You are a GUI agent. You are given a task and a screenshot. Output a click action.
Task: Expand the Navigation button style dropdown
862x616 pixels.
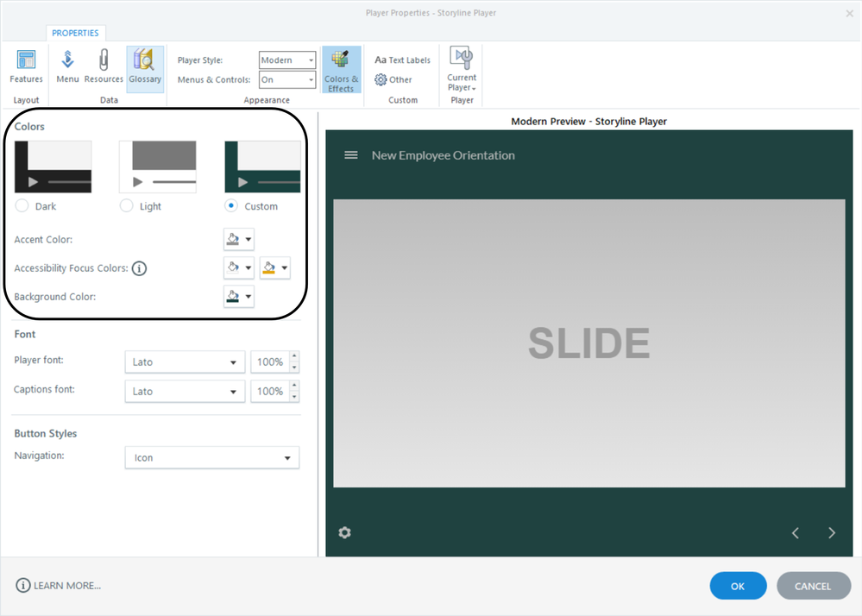(211, 457)
